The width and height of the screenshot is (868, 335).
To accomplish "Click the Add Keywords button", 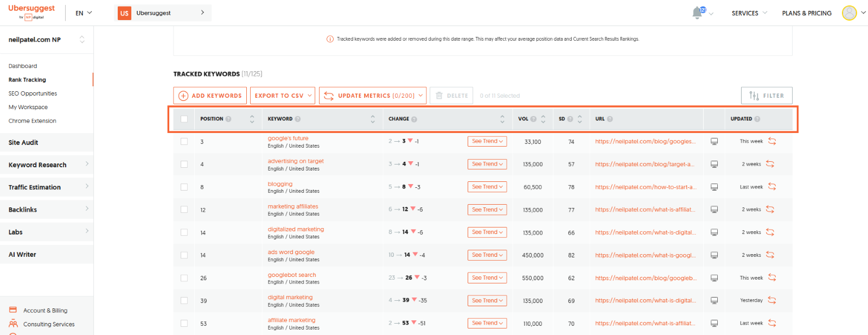I will pyautogui.click(x=210, y=96).
